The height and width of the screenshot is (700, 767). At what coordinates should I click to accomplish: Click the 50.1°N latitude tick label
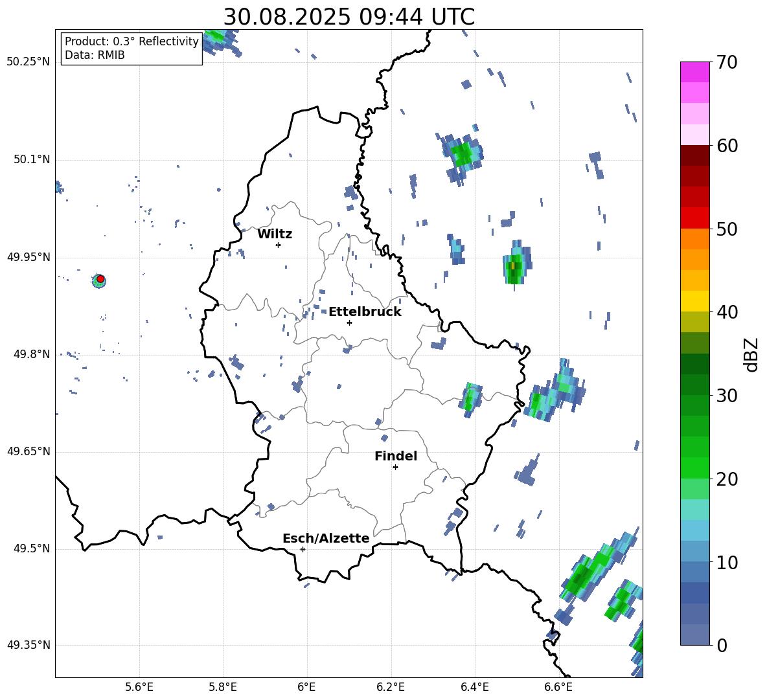point(32,160)
